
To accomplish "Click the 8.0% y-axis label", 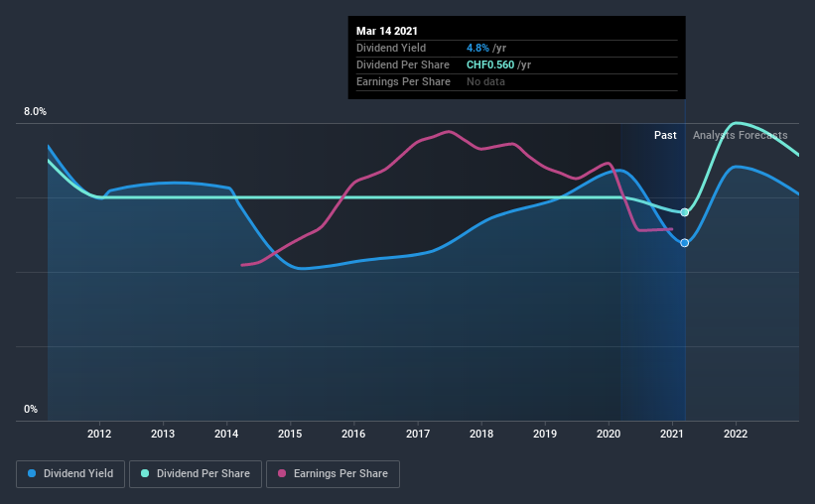I will tap(35, 112).
